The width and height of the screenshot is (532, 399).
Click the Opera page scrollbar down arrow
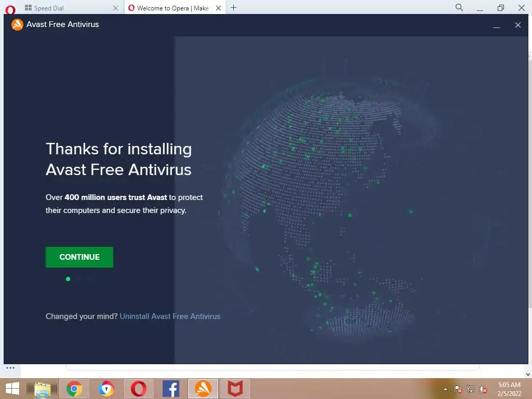(x=528, y=374)
